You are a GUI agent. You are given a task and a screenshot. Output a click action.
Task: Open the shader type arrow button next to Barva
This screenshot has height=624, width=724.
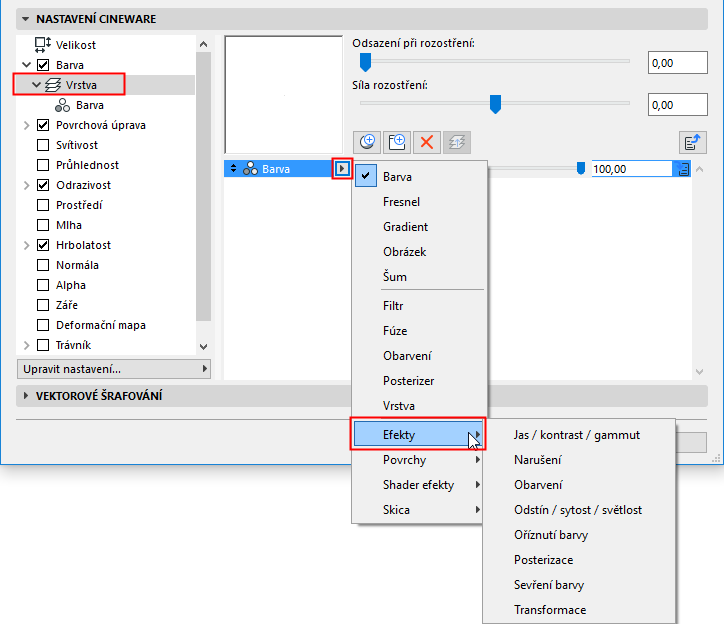point(342,169)
